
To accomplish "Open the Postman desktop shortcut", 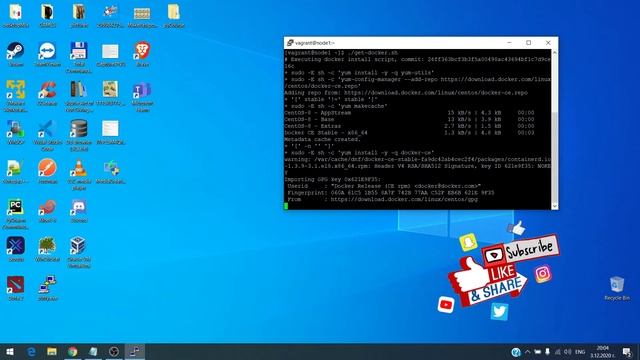I will pyautogui.click(x=47, y=171).
